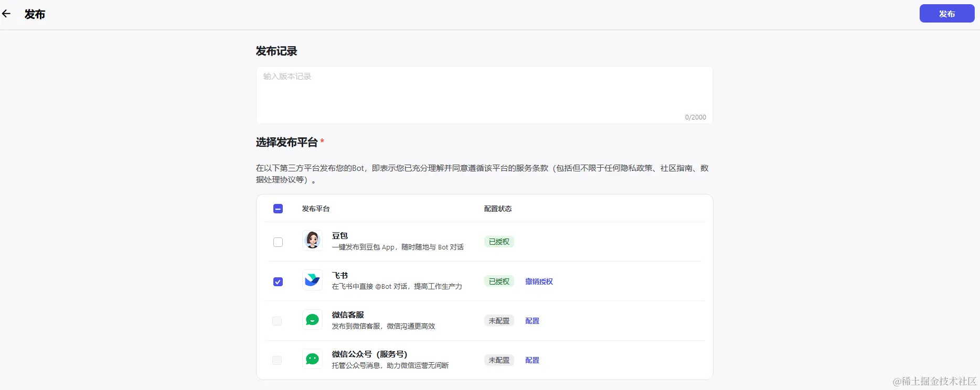The image size is (980, 390).
Task: Click the 微信公众号 chat bubble icon
Action: tap(312, 359)
